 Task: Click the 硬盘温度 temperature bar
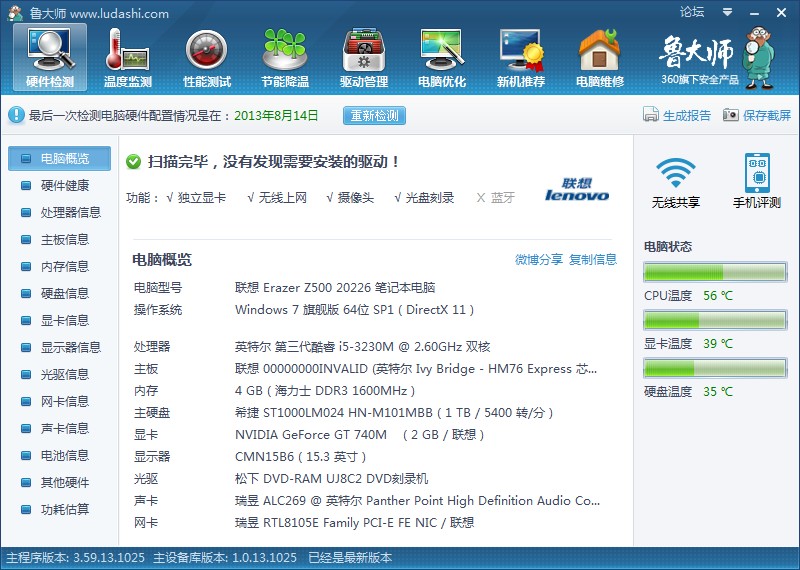pos(715,368)
